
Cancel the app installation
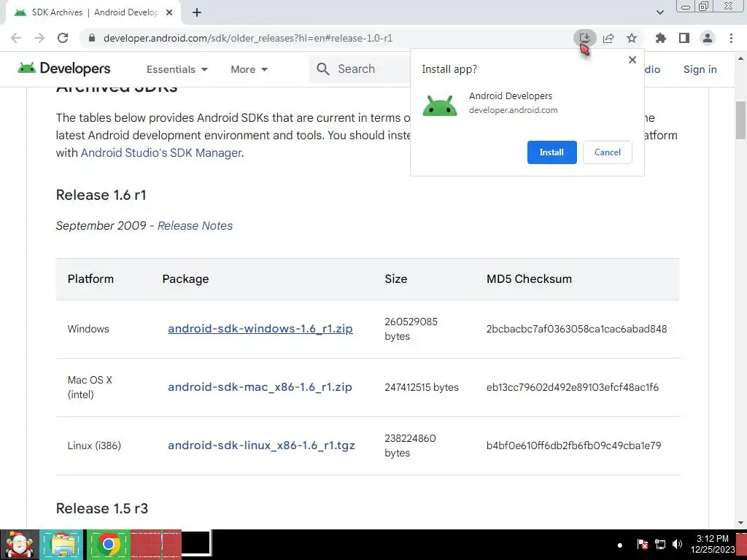(608, 152)
